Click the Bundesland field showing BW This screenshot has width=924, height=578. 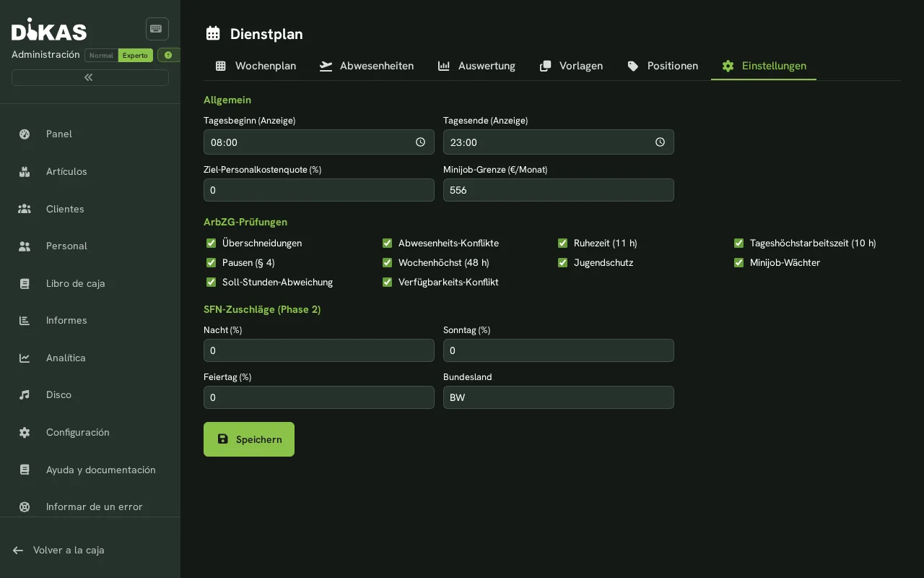[x=559, y=397]
